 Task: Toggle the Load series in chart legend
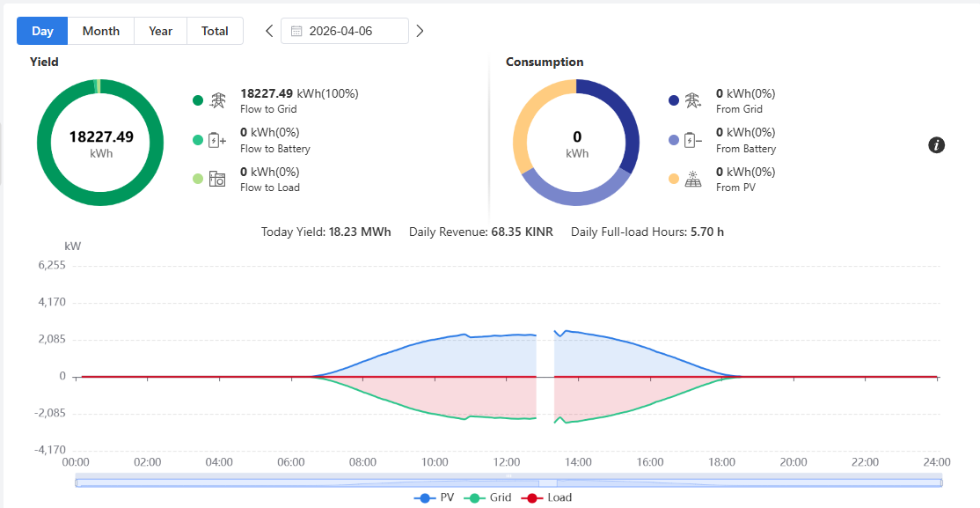[x=545, y=498]
